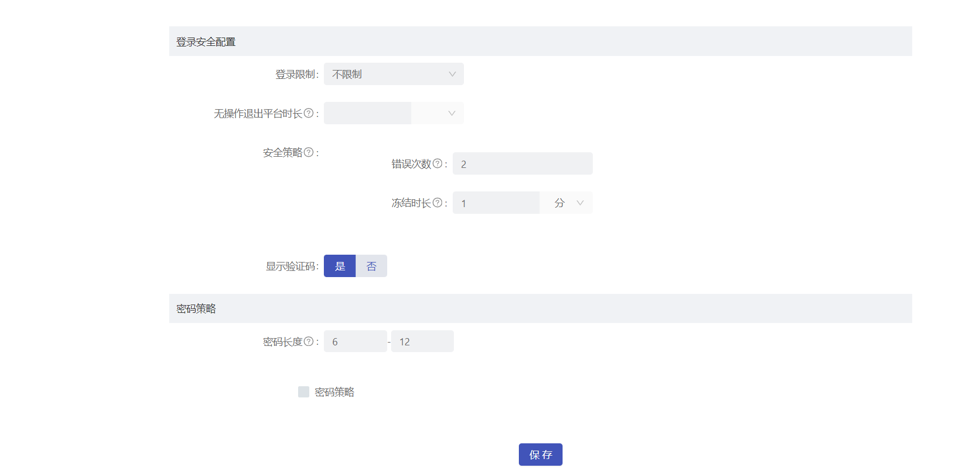Click help icon next to 无操作退出平台时长

tap(308, 113)
